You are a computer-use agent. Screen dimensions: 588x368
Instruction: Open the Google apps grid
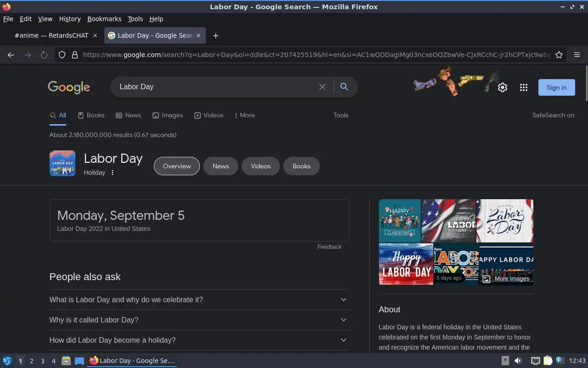coord(524,87)
